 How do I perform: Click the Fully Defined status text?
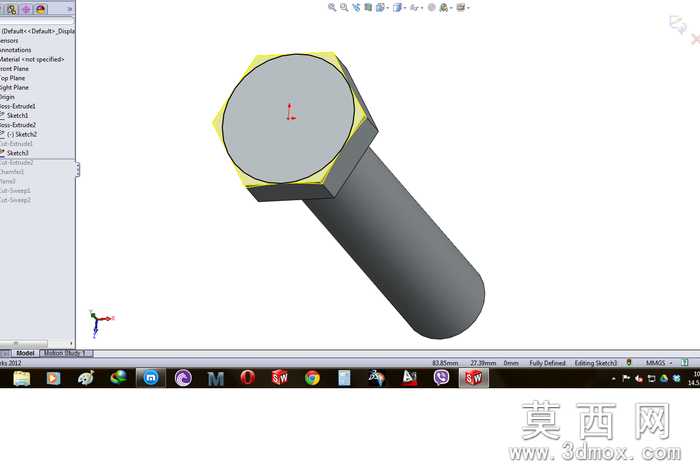click(x=547, y=363)
